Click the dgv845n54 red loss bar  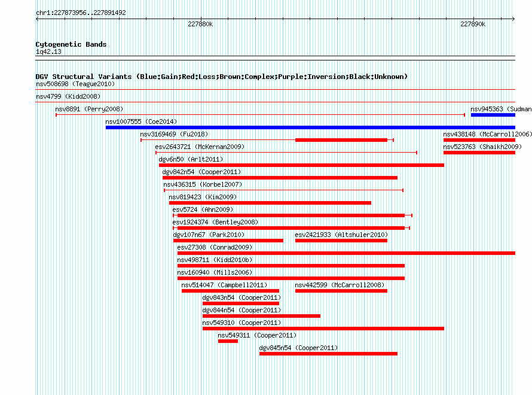tap(328, 354)
